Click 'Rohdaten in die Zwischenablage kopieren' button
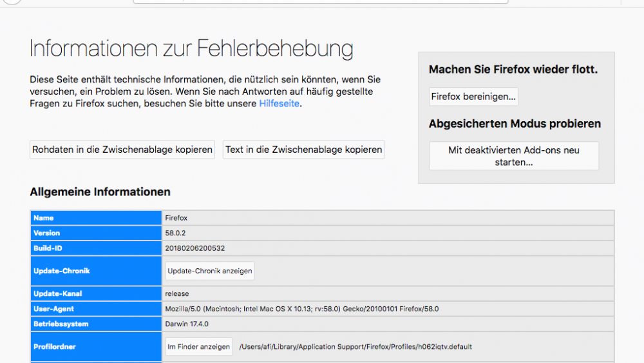Screen dimensions: 644x363 (x=122, y=150)
